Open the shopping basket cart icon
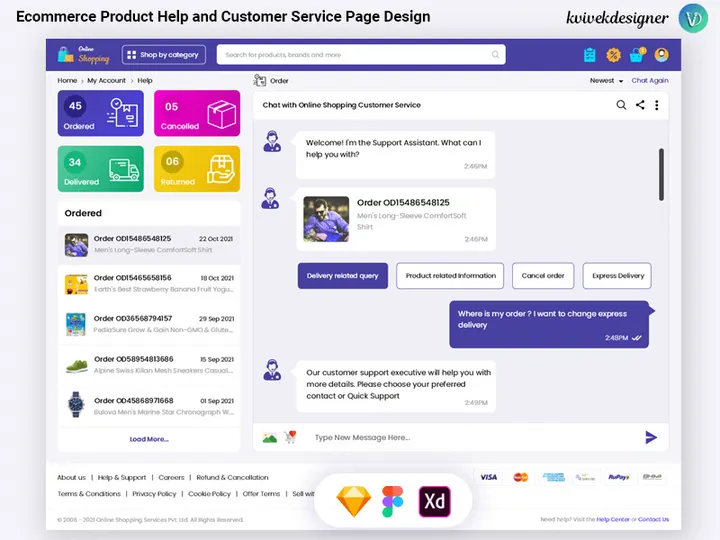This screenshot has height=540, width=720. click(x=637, y=55)
